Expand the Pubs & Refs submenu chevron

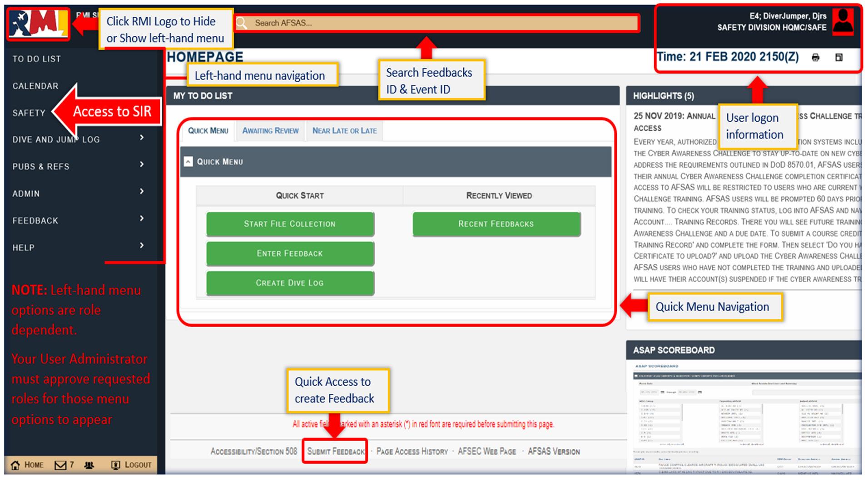pos(142,164)
